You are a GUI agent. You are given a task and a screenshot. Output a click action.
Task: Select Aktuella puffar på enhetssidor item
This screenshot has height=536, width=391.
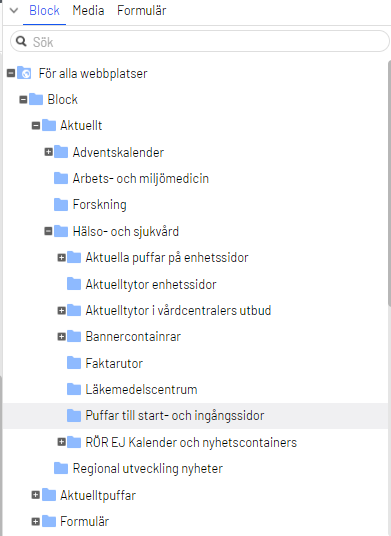[x=167, y=257]
